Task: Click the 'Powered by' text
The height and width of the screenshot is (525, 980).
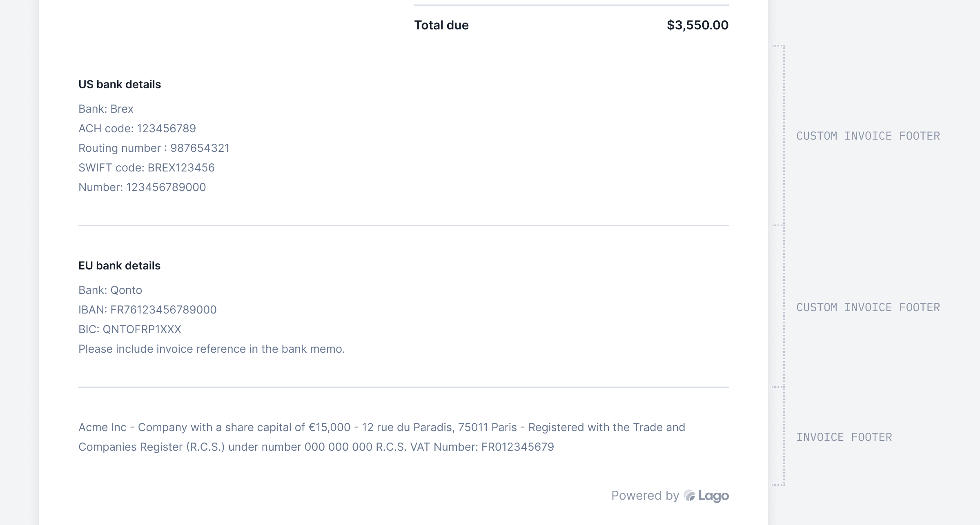Action: tap(645, 496)
